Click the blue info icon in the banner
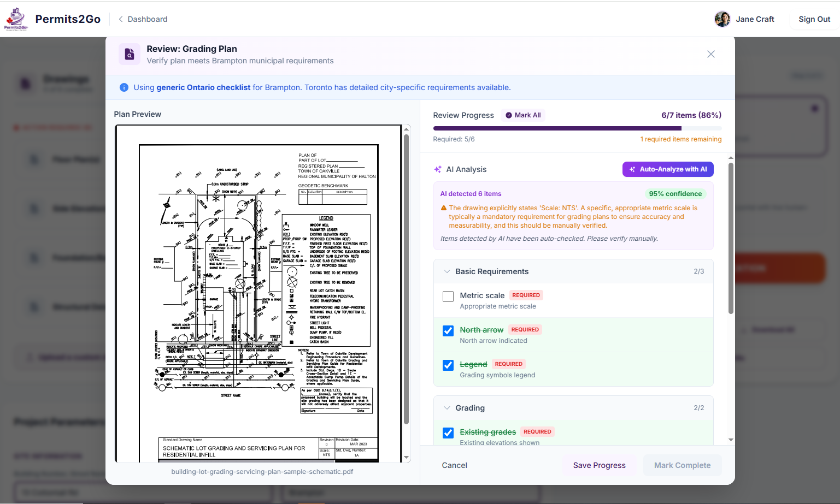The width and height of the screenshot is (840, 504). point(124,87)
